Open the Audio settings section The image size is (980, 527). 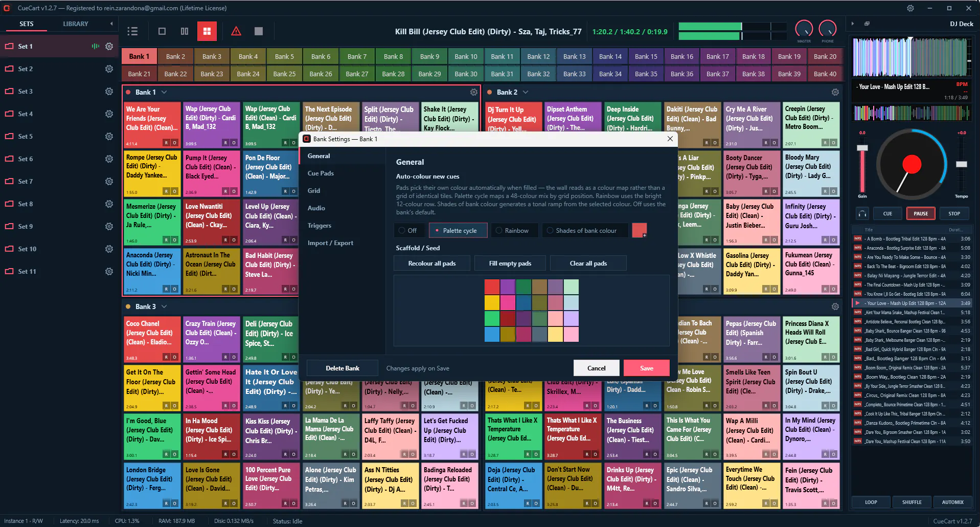click(x=342, y=208)
